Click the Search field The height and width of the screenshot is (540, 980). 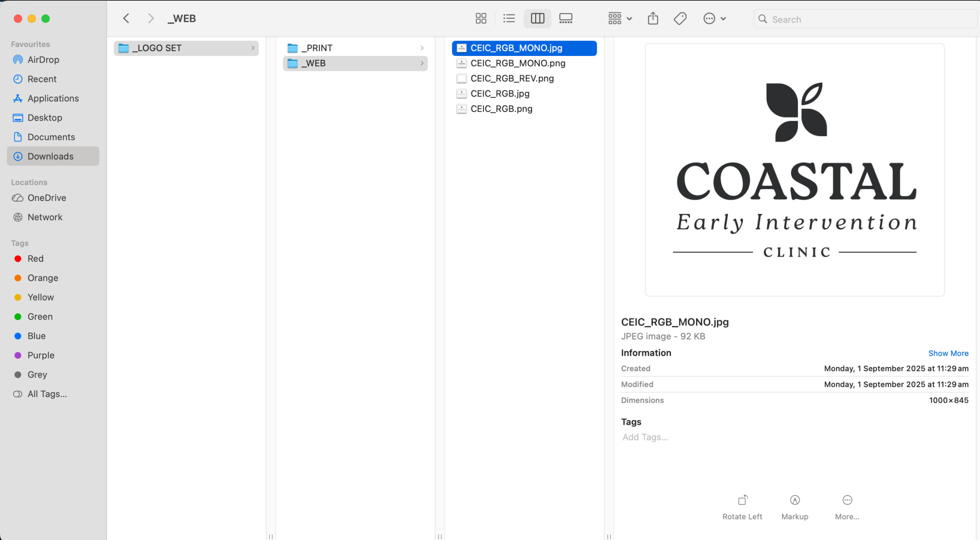point(865,19)
